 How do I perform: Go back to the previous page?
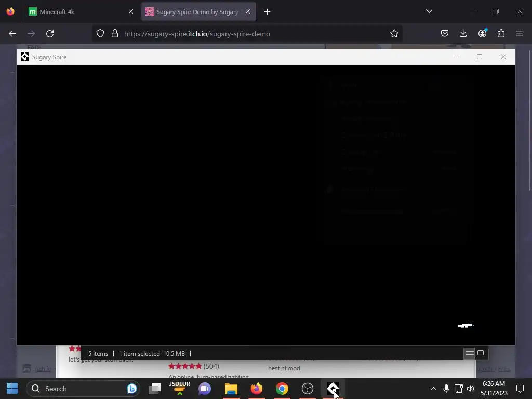tap(12, 34)
